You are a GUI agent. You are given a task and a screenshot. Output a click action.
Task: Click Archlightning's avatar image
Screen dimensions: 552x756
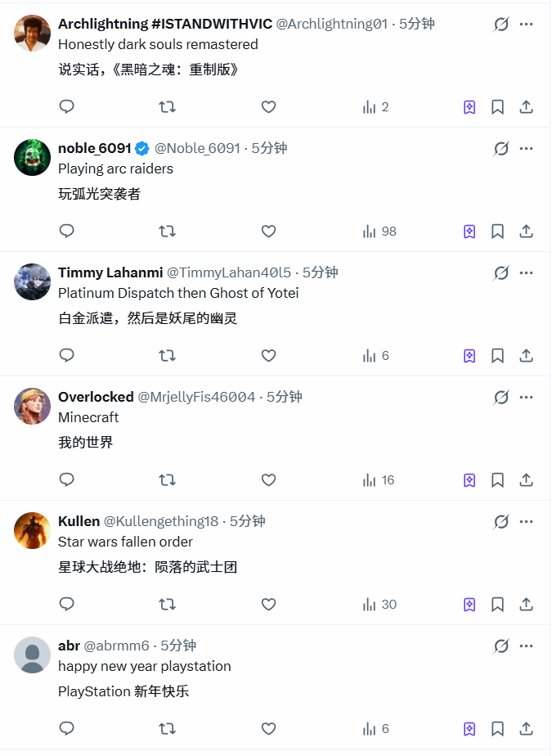tap(33, 34)
